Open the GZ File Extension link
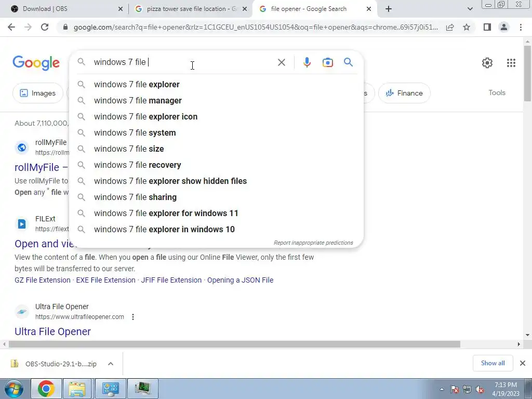 point(43,280)
